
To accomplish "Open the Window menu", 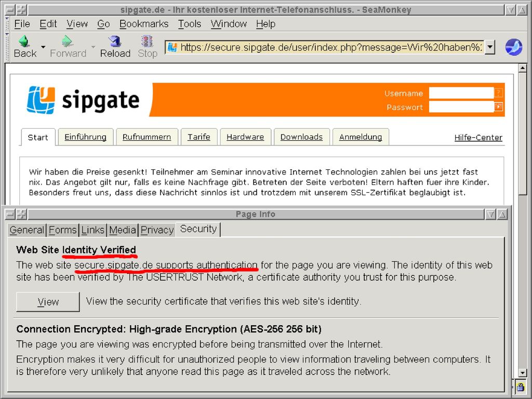I will click(x=229, y=24).
